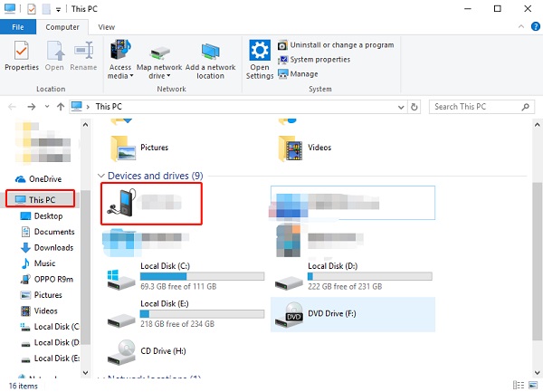The width and height of the screenshot is (543, 392).
Task: Select Local Disk (C in the navigation pane
Action: [x=50, y=327]
